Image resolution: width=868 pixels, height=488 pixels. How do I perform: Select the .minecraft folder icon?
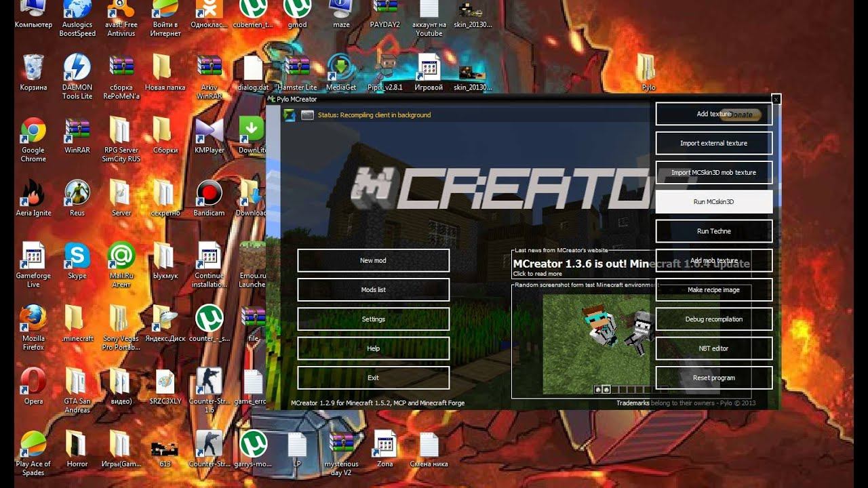click(x=77, y=323)
